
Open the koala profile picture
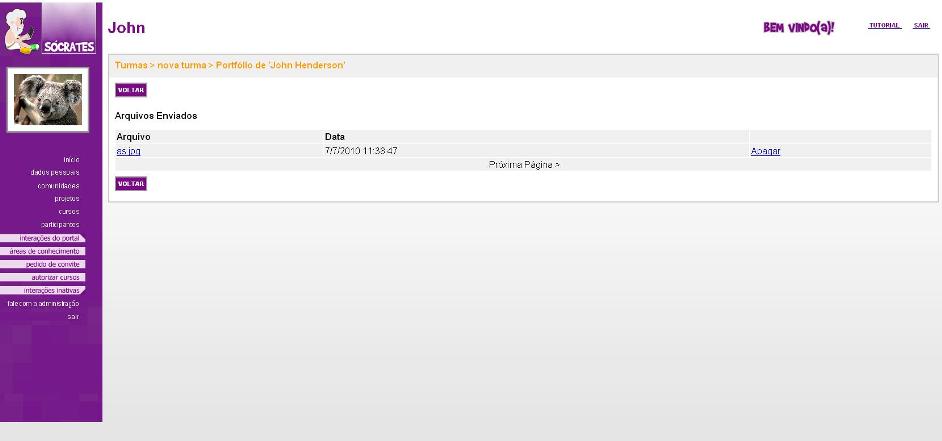(x=48, y=100)
